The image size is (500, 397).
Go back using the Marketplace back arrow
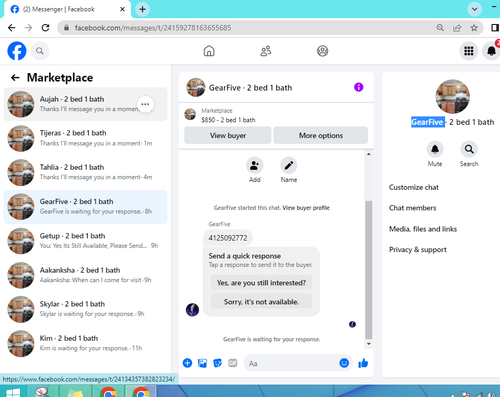[x=15, y=78]
